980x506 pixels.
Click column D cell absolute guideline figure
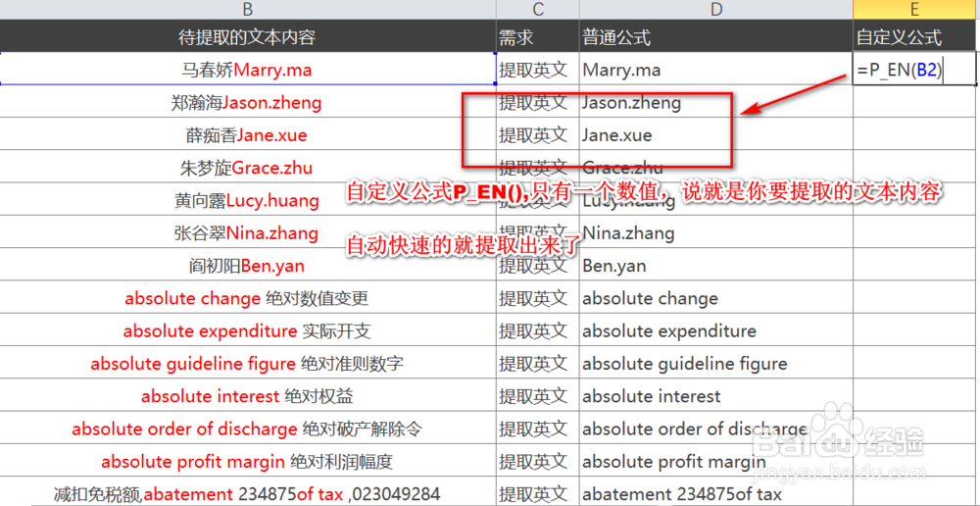click(716, 363)
